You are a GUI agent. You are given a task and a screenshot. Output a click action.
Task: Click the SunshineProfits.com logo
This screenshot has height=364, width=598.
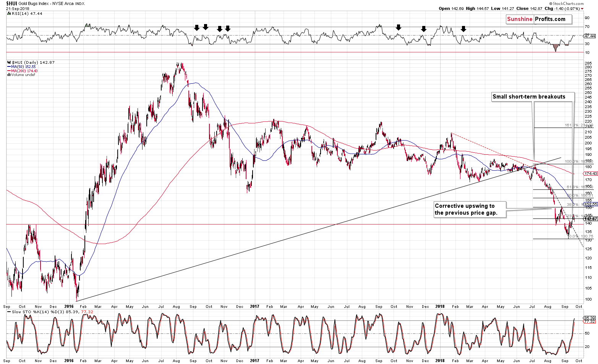[539, 19]
